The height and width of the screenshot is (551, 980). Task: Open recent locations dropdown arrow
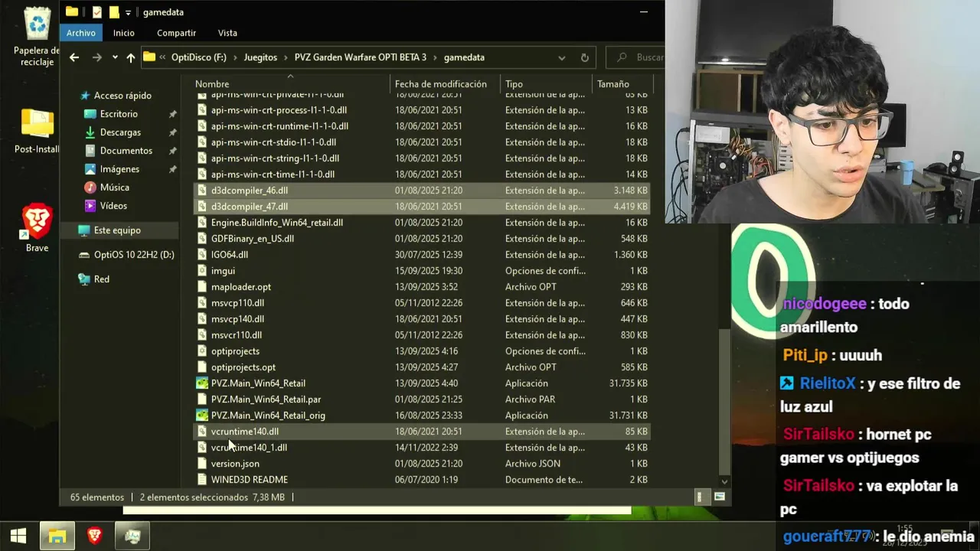point(115,57)
